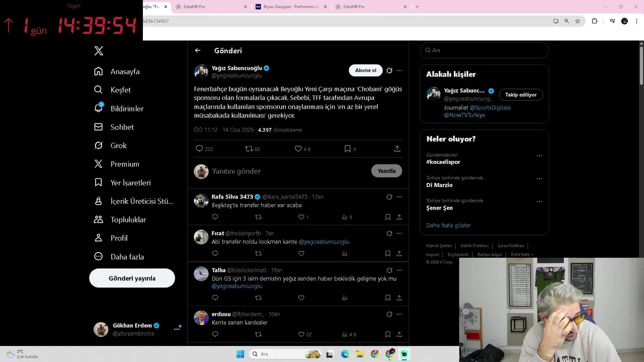Image resolution: width=644 pixels, height=362 pixels.
Task: Open @NowTVTurkiye link
Action: [464, 115]
